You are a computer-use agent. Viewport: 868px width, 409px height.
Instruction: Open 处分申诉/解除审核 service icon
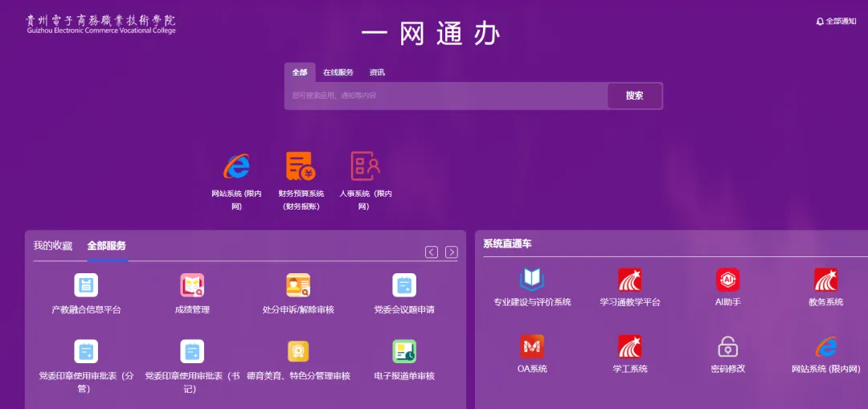pos(298,285)
